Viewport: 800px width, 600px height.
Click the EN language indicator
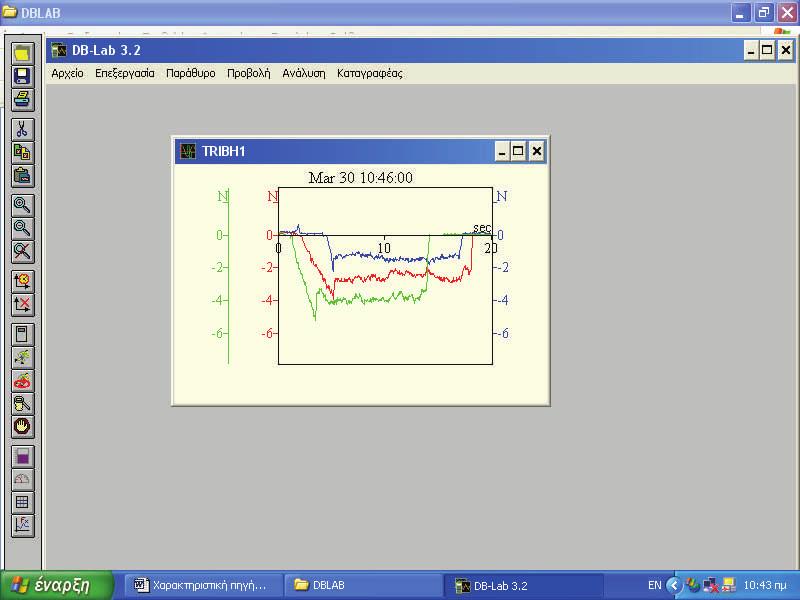tap(655, 585)
